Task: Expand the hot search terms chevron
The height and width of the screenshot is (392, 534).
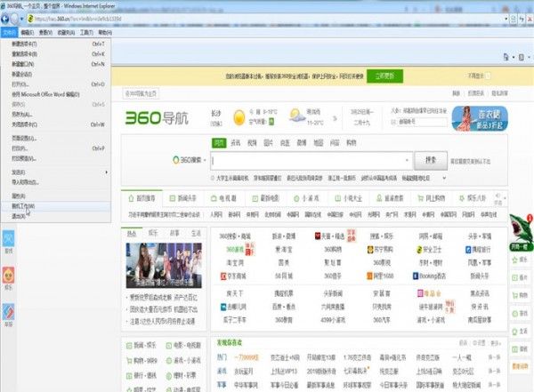Action: [x=444, y=178]
